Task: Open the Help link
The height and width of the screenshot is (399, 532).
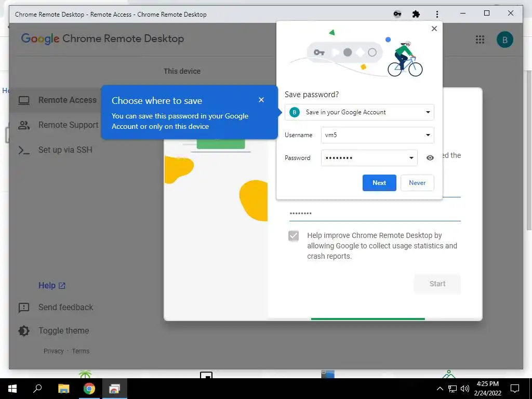Action: coord(52,285)
